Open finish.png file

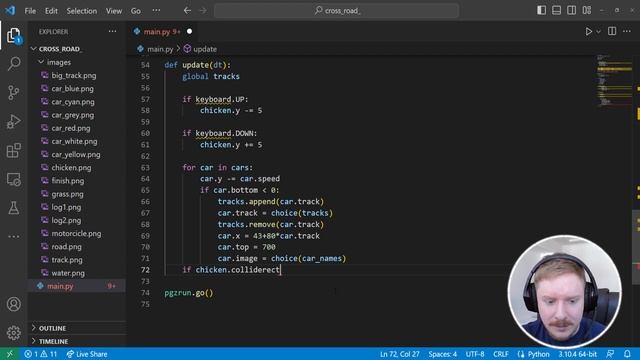coord(67,181)
